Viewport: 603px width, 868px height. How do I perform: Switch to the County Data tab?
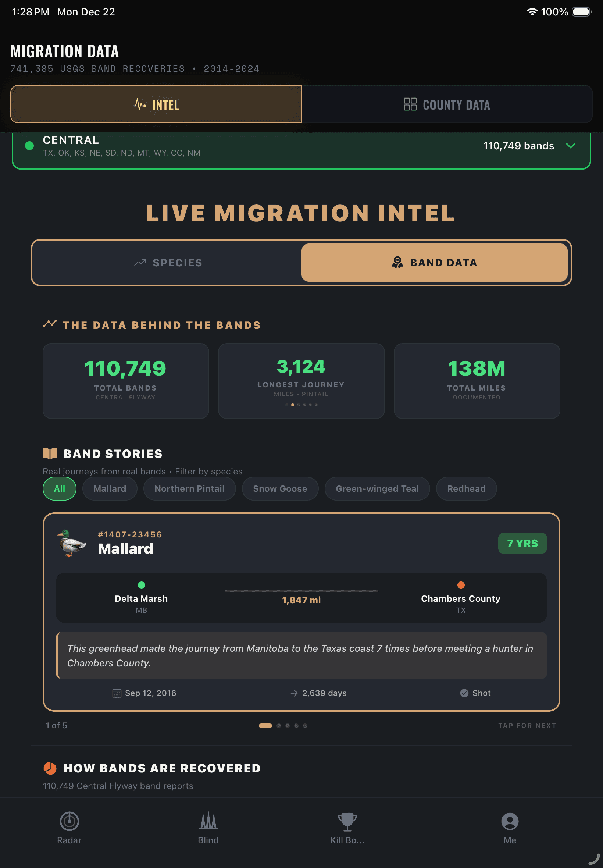tap(447, 105)
